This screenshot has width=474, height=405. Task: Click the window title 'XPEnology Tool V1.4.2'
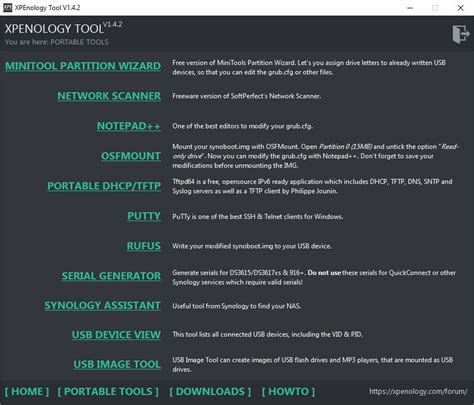tap(47, 8)
